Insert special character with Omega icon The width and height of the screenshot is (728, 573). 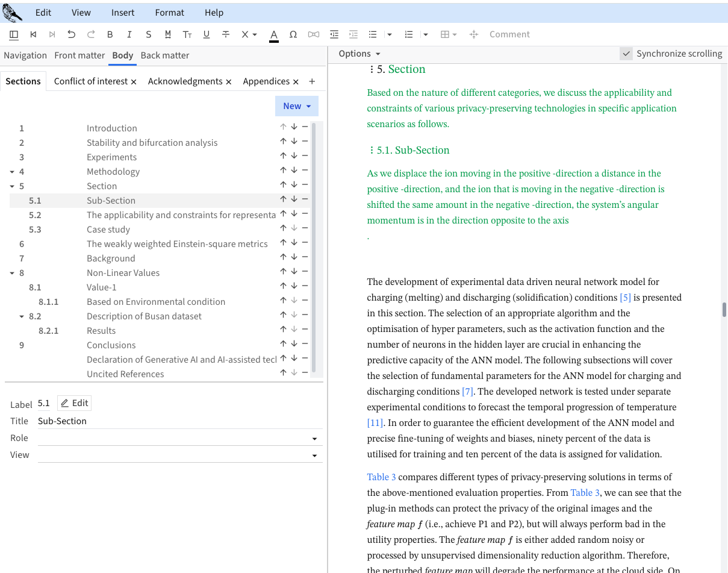(x=293, y=34)
